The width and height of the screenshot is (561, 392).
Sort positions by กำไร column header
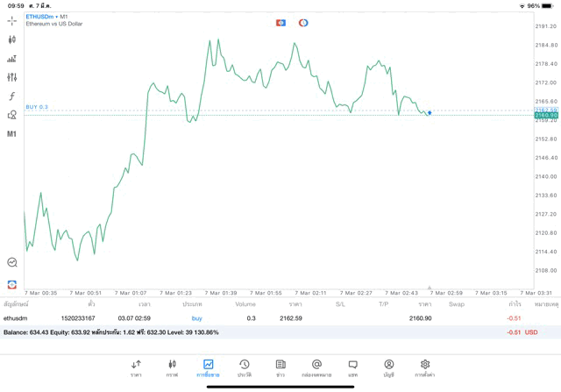tap(515, 304)
